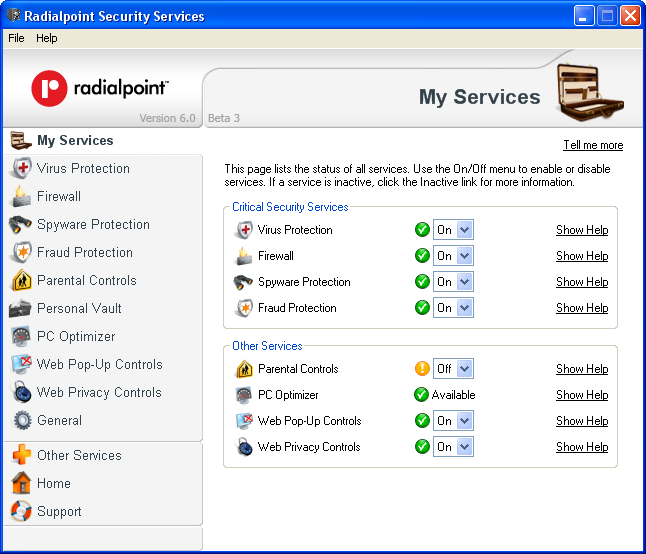The height and width of the screenshot is (554, 646).
Task: Show Help for Virus Protection
Action: 582,230
